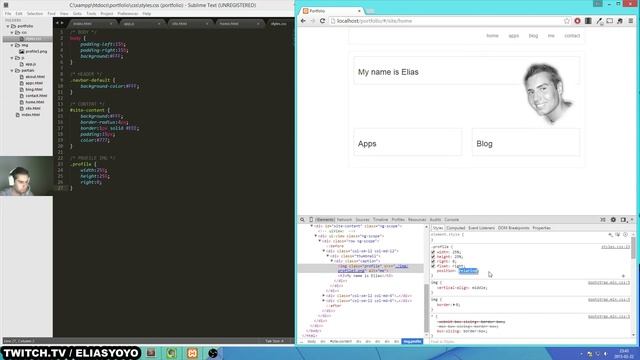Click the Chrome back arrow
This screenshot has height=360, width=640.
click(303, 21)
